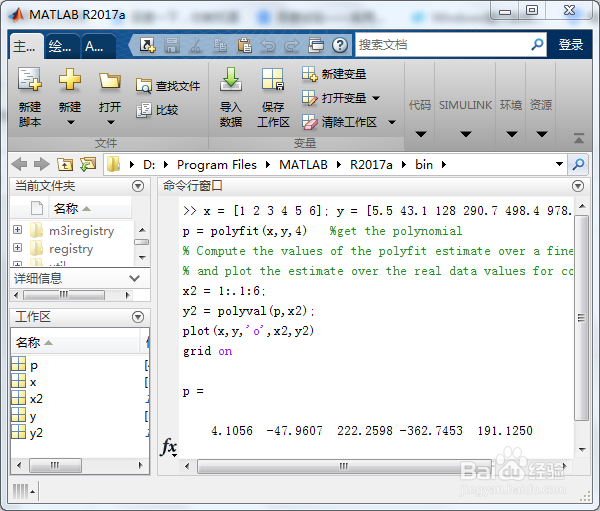This screenshot has height=511, width=600.
Task: Click MATLAB in the path
Action: 303,165
